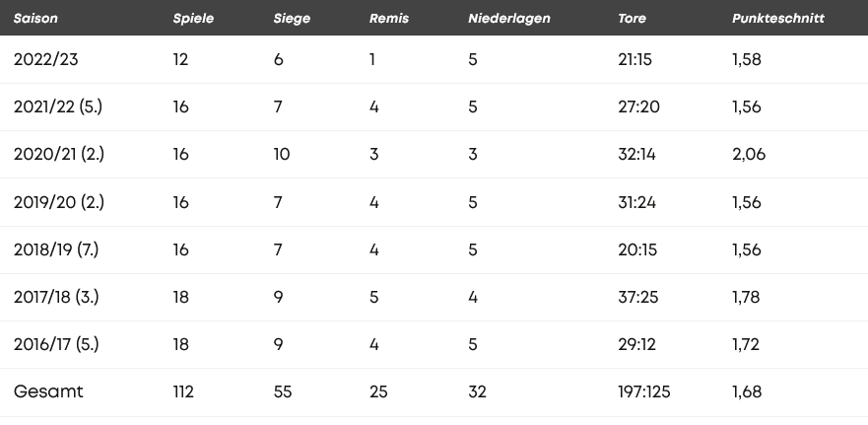Select the 2016/17 (5.) season cell
The image size is (868, 425).
coord(56,345)
